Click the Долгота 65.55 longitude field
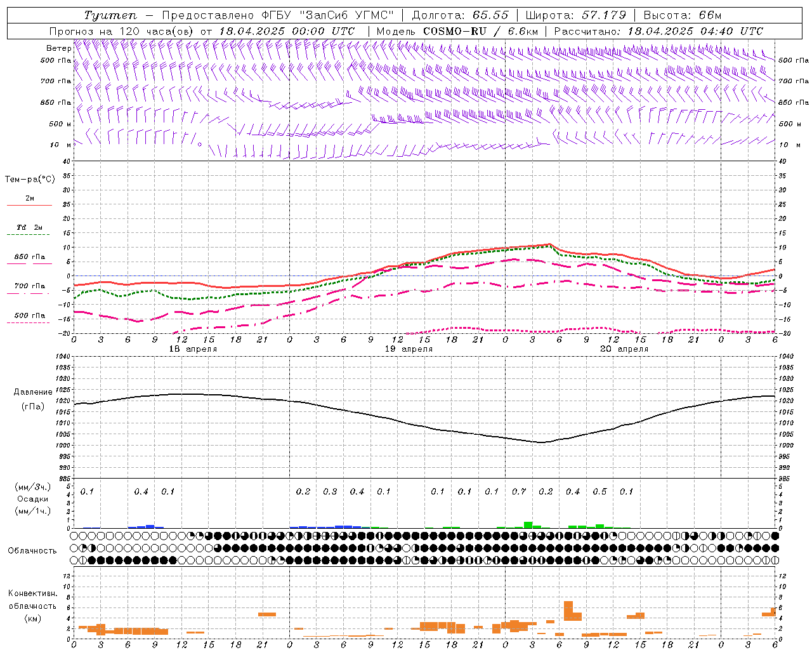The image size is (812, 650). click(460, 15)
